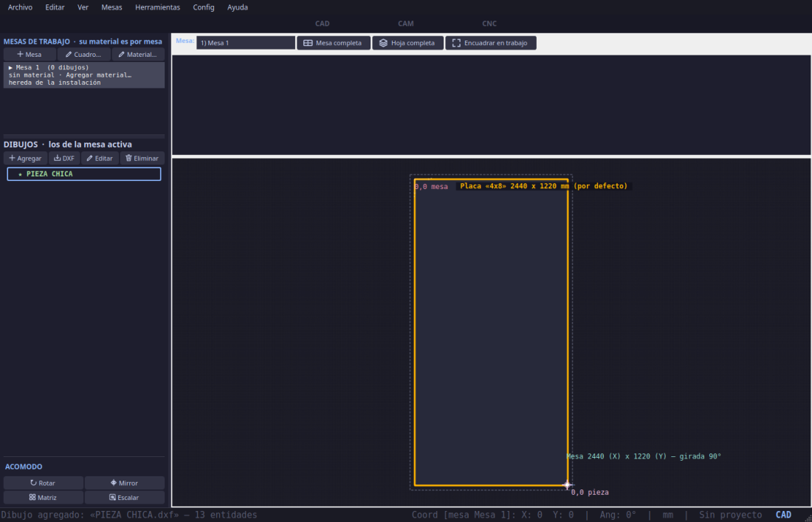Open the Mesas menu

(x=112, y=7)
